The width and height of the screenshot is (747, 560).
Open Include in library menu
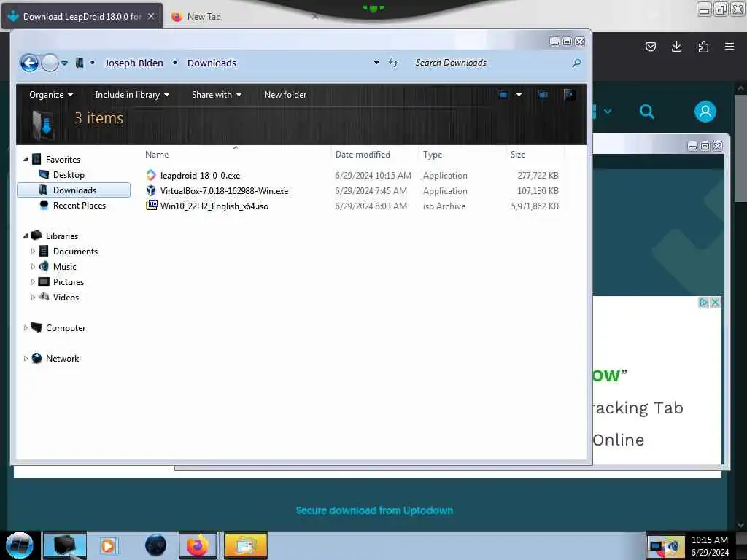pos(132,95)
